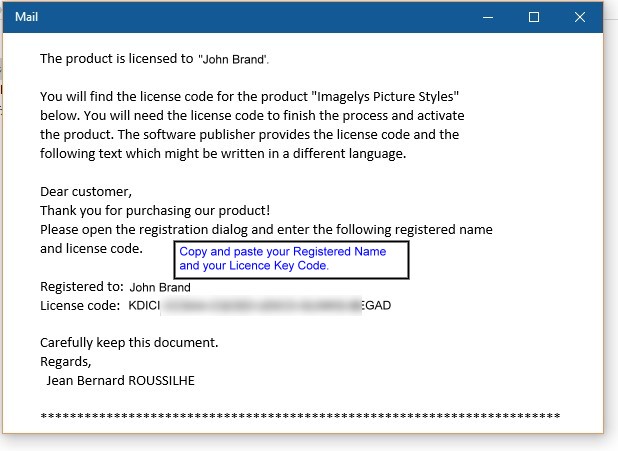Click "Carefully keep this document." sentence

point(129,342)
